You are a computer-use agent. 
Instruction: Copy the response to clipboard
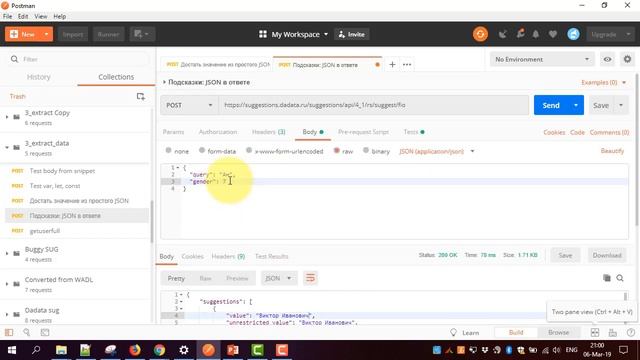[607, 278]
